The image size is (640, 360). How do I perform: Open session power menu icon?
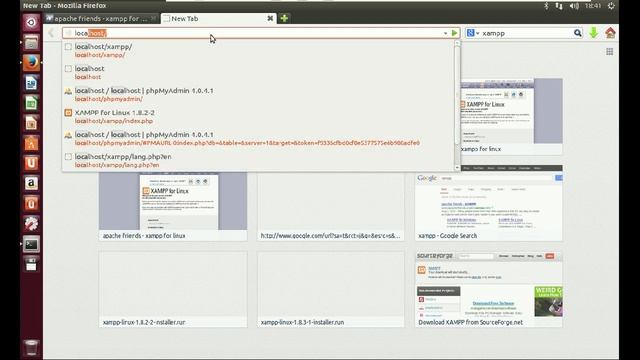coord(611,6)
